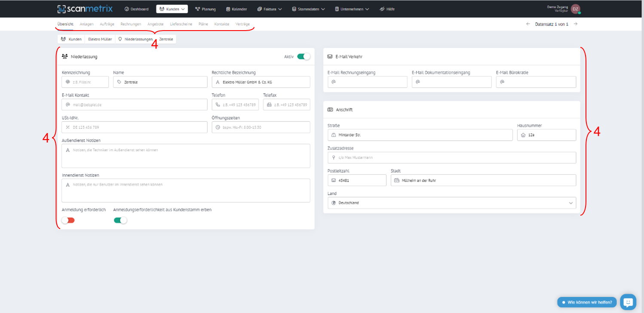
Task: Open the Angebote tab
Action: [x=155, y=24]
